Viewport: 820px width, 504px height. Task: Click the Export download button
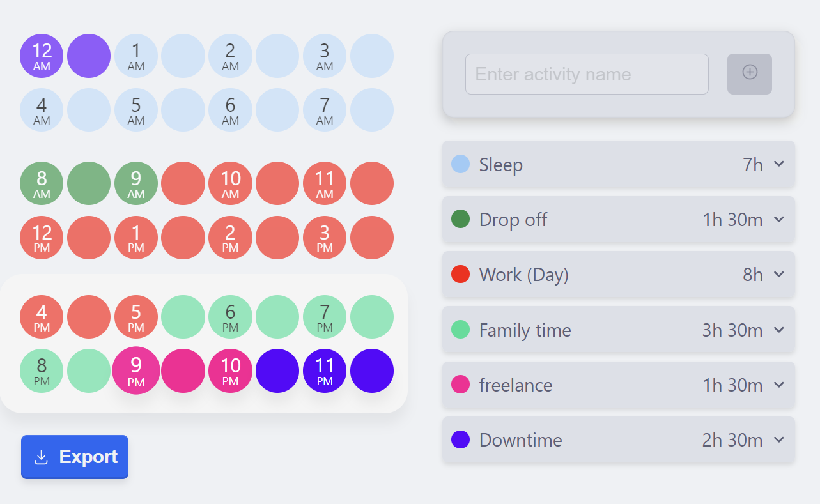[75, 457]
